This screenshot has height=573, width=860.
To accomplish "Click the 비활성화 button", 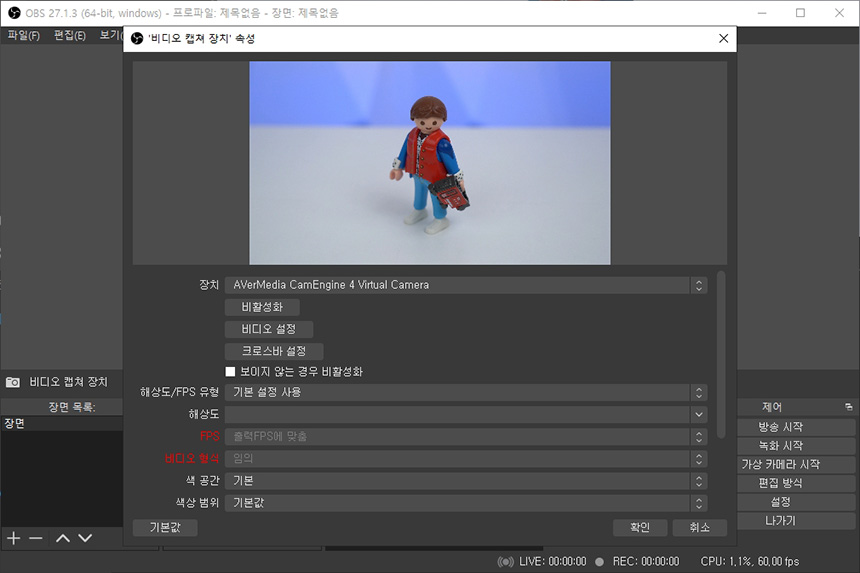I will pos(262,307).
